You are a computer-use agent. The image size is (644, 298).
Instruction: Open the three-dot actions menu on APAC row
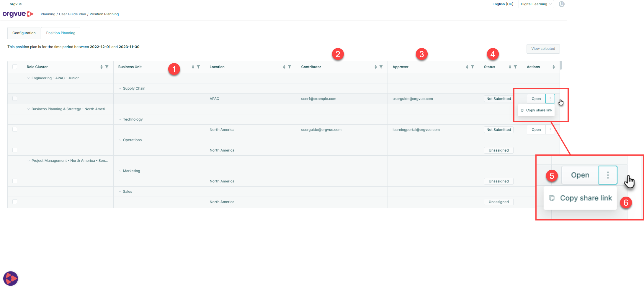(x=550, y=98)
